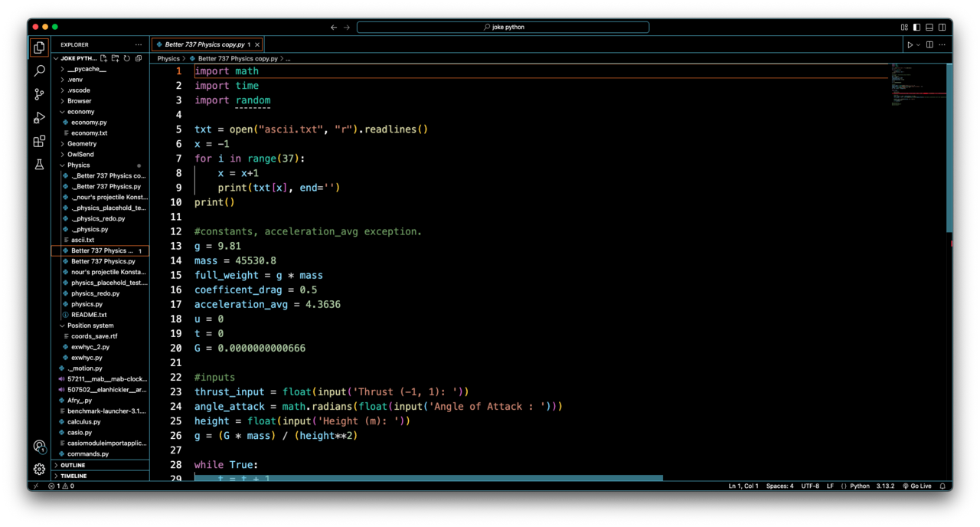Open the Manage gear settings
Image resolution: width=980 pixels, height=527 pixels.
click(x=39, y=469)
